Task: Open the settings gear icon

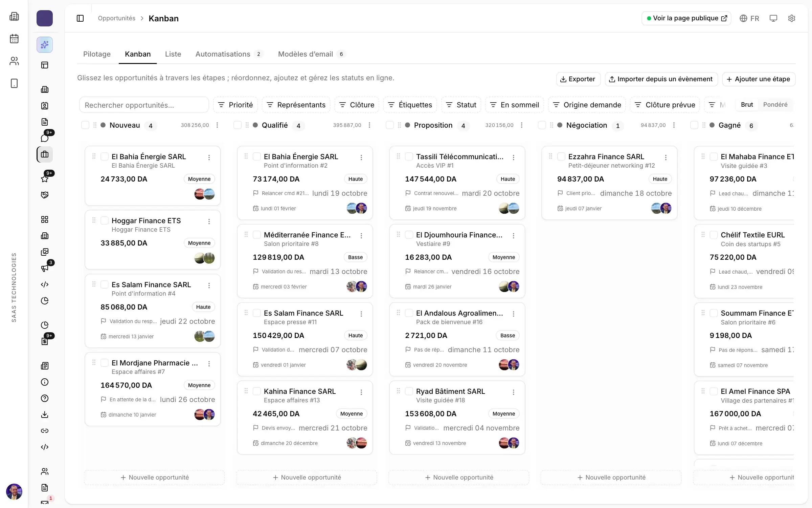Action: (x=791, y=18)
